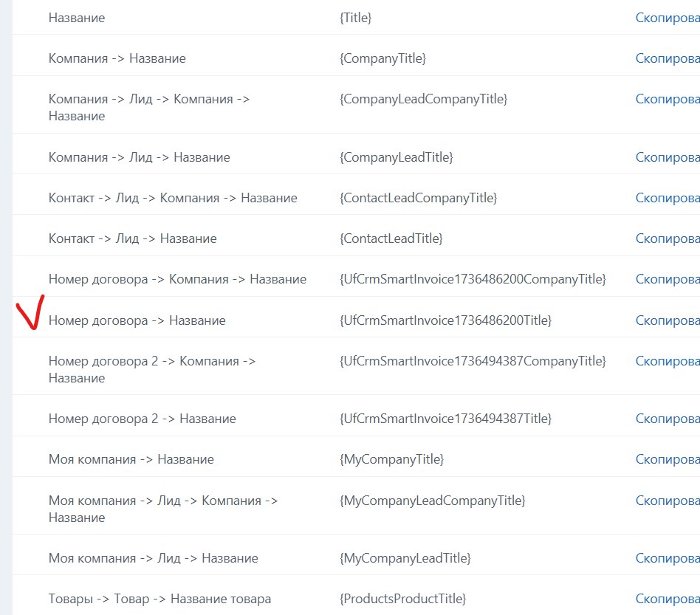This screenshot has height=615, width=700.
Task: Click the "Номер договора 2 -> Название" label
Action: pos(142,419)
